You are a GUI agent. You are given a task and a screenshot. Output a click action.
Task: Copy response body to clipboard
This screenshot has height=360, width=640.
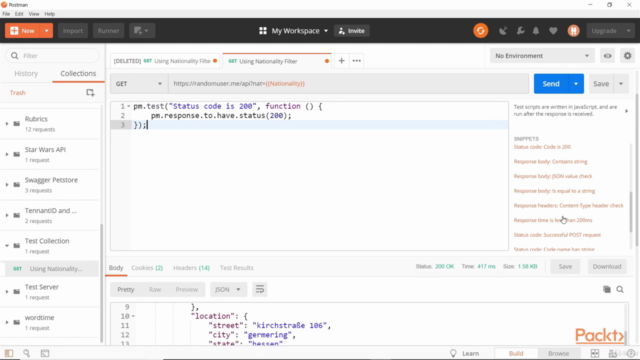click(607, 289)
